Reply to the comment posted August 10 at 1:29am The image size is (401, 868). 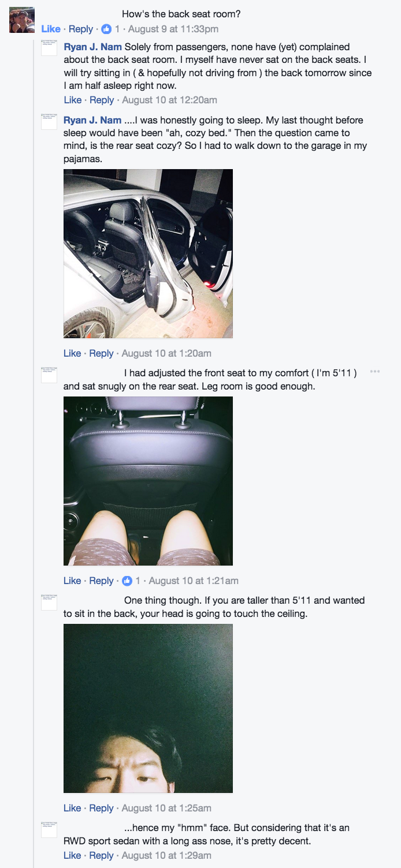click(x=101, y=855)
